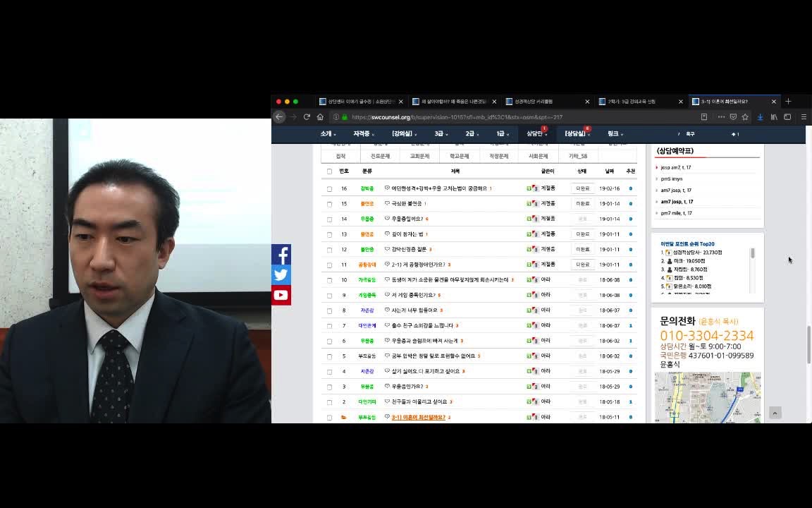Open the YouTube icon link
The height and width of the screenshot is (508, 812).
click(281, 296)
